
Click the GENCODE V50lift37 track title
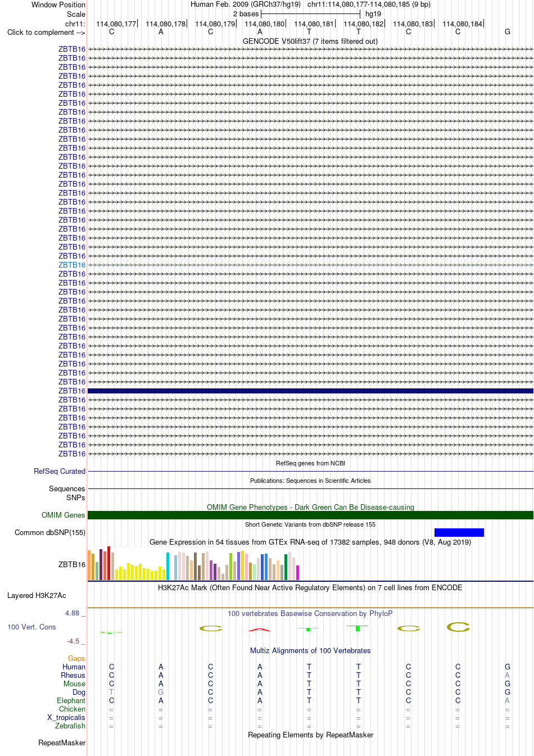(x=310, y=41)
